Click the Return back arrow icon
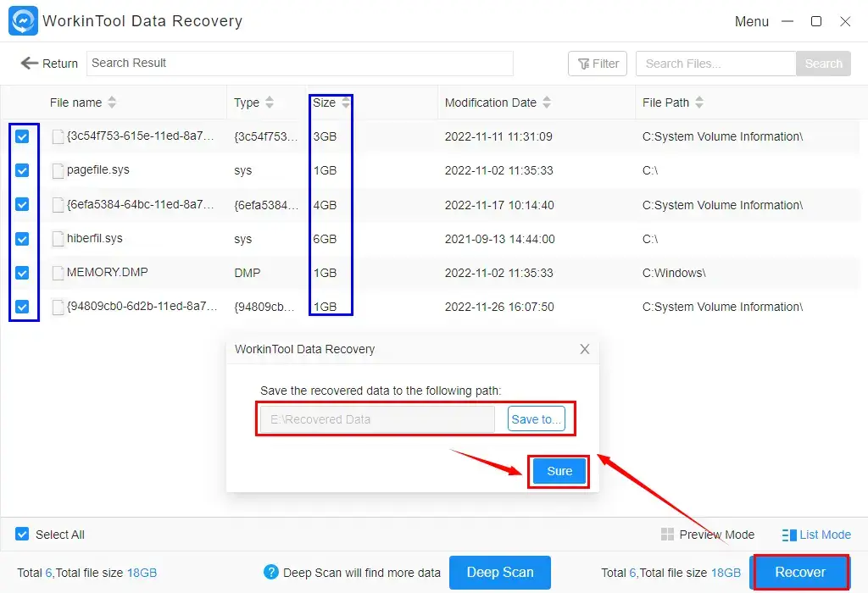Screen dimensions: 868x593 tap(30, 63)
